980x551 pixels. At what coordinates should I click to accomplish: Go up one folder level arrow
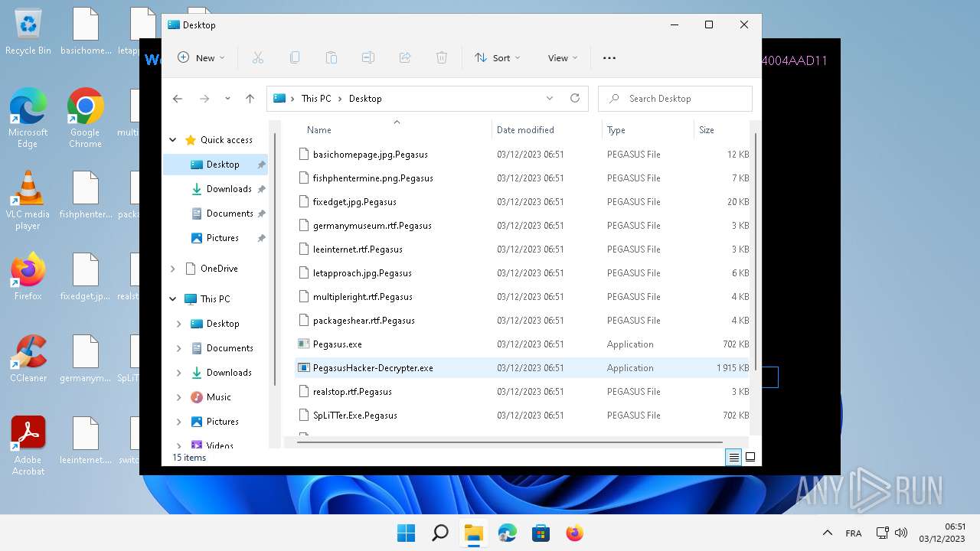click(250, 98)
